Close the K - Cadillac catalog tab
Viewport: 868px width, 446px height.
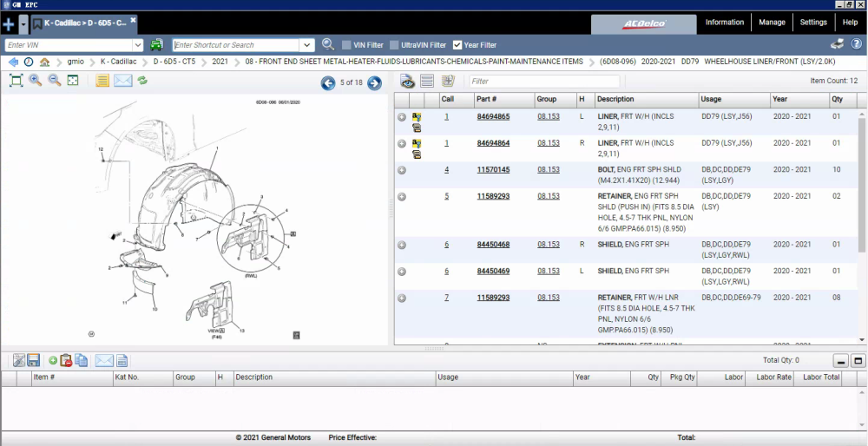click(133, 20)
